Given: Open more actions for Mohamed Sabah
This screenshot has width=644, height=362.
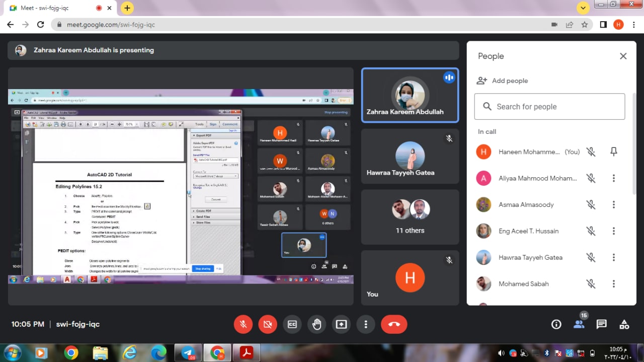Looking at the screenshot, I should 613,284.
